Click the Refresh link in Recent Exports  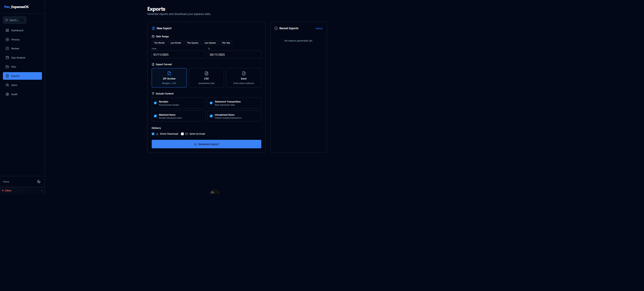[319, 29]
